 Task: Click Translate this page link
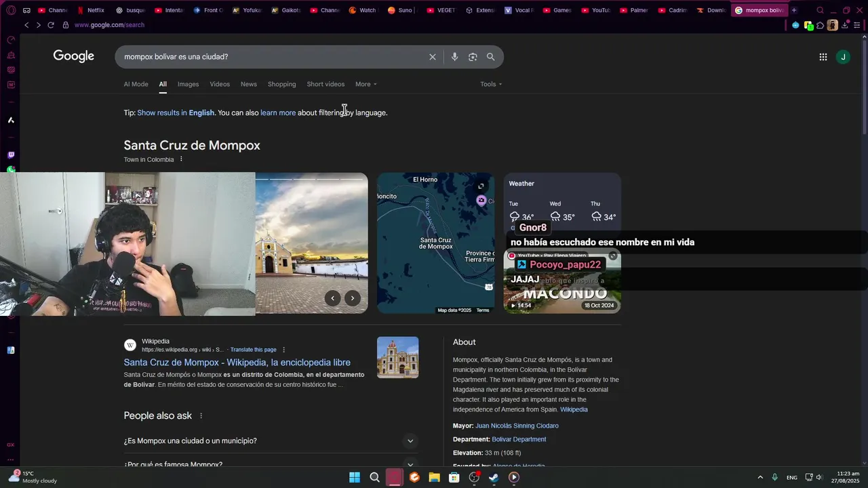(253, 350)
